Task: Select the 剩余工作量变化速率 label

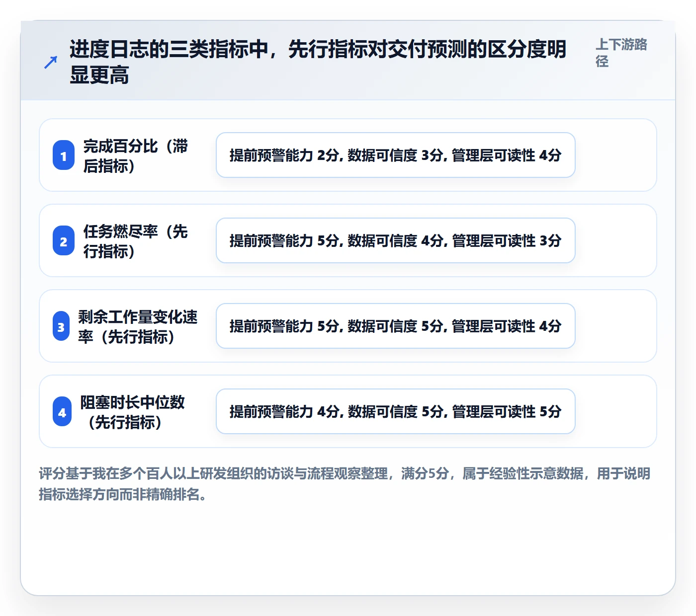Action: coord(138,326)
